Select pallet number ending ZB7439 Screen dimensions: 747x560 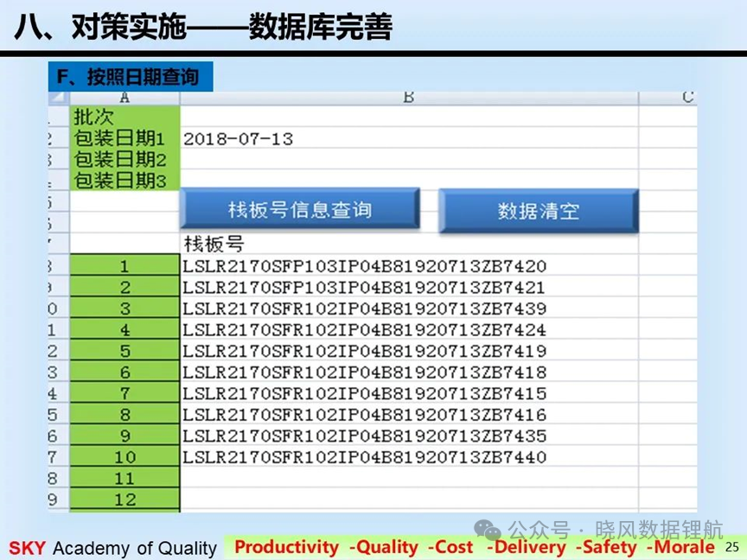click(409, 309)
